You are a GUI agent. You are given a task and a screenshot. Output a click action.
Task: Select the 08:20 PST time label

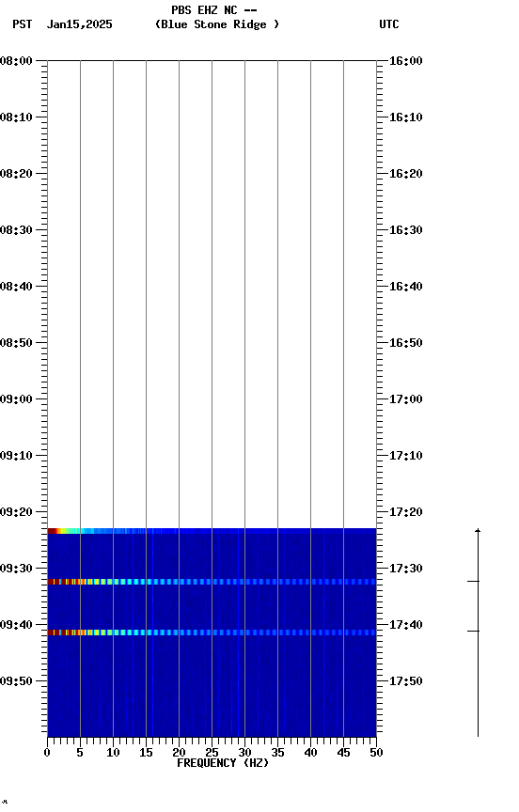point(16,174)
